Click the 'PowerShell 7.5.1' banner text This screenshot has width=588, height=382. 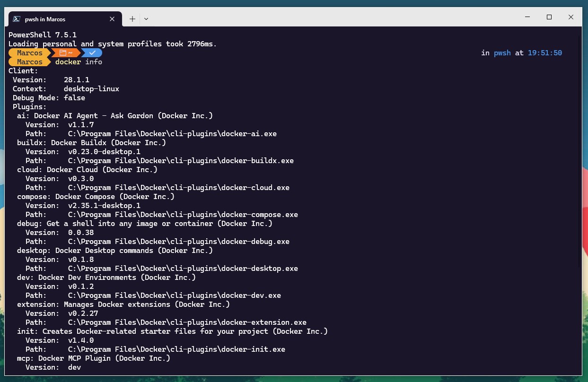[x=43, y=35]
